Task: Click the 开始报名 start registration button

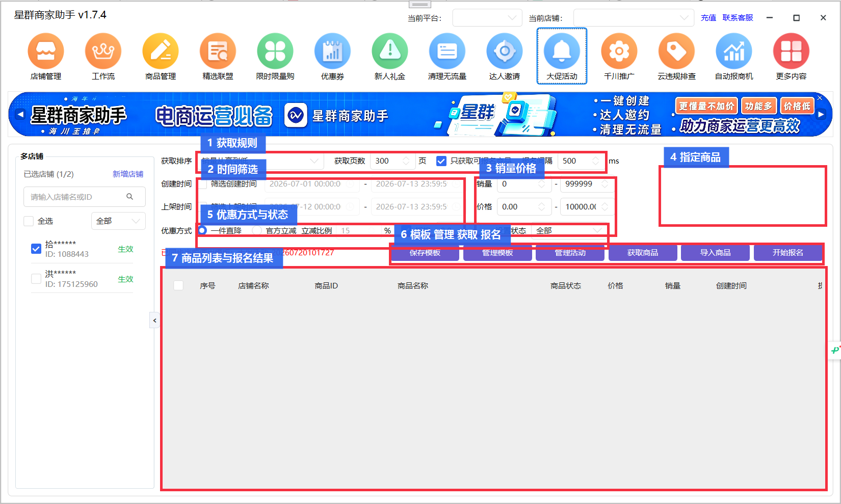Action: click(x=787, y=253)
